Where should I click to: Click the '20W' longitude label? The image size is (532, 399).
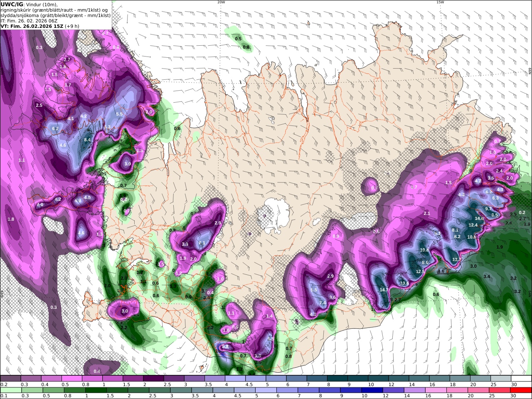221,2
